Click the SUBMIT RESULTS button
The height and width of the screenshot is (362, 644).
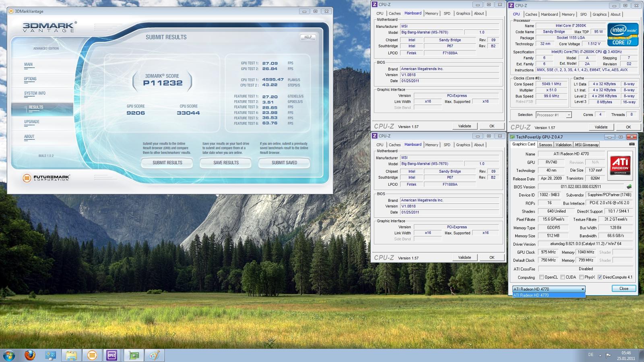coord(167,163)
